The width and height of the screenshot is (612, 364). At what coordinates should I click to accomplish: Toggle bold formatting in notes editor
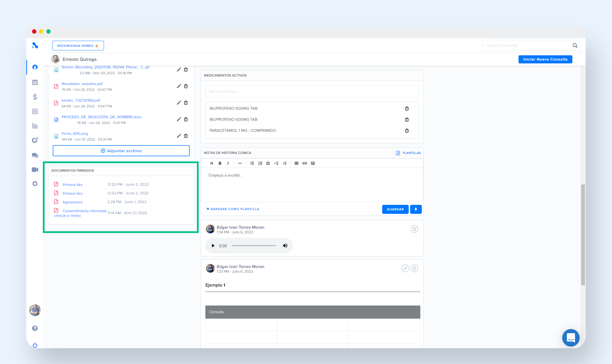coord(220,163)
